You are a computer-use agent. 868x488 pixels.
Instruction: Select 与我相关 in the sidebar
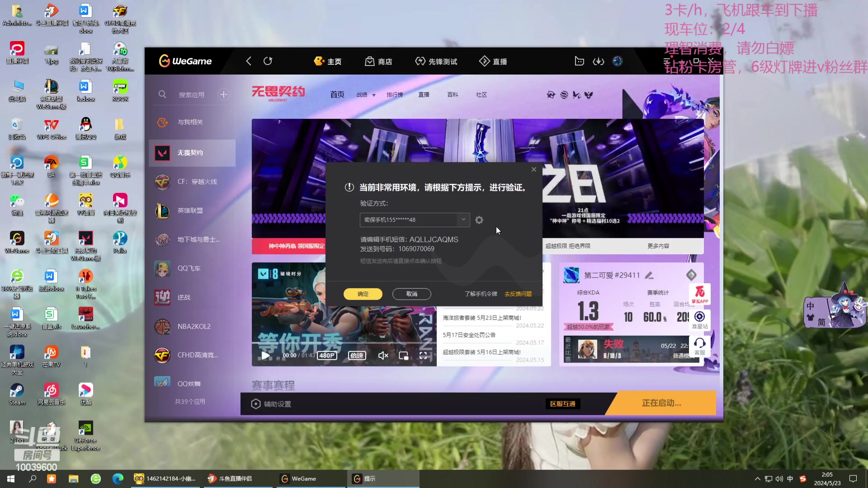coord(192,122)
